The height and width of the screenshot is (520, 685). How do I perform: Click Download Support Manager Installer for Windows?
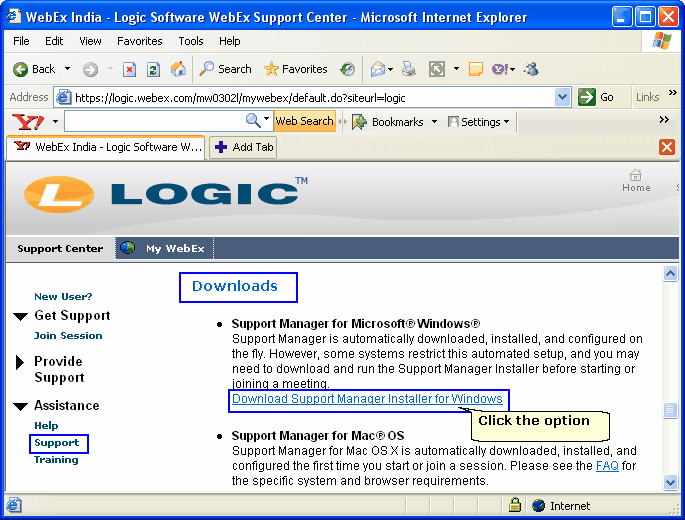coord(367,399)
